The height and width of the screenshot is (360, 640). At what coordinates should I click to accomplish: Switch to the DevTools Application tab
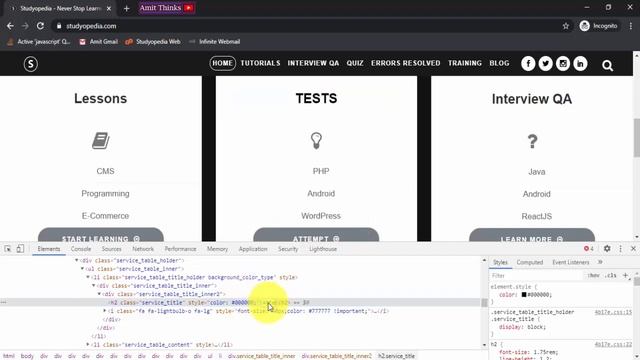253,249
